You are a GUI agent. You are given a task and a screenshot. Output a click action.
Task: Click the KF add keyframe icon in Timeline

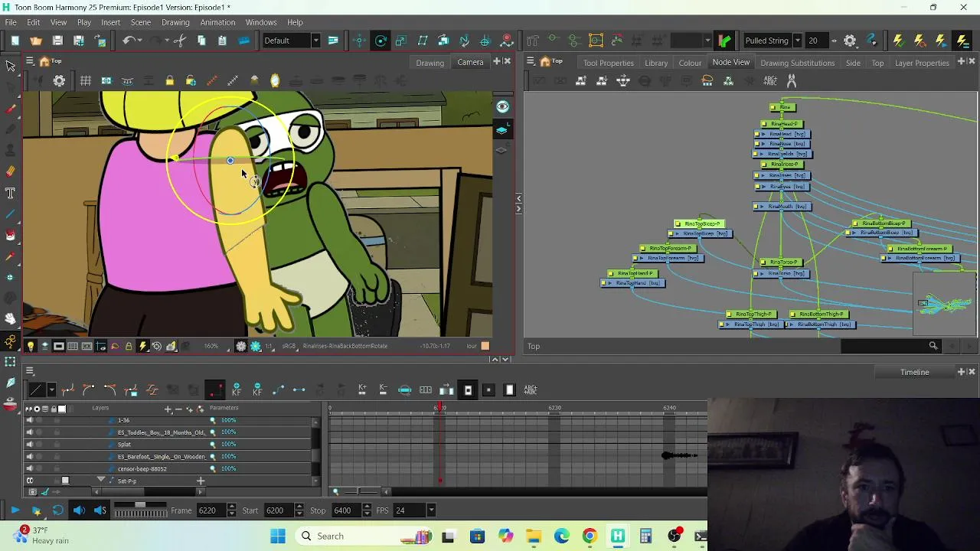237,390
